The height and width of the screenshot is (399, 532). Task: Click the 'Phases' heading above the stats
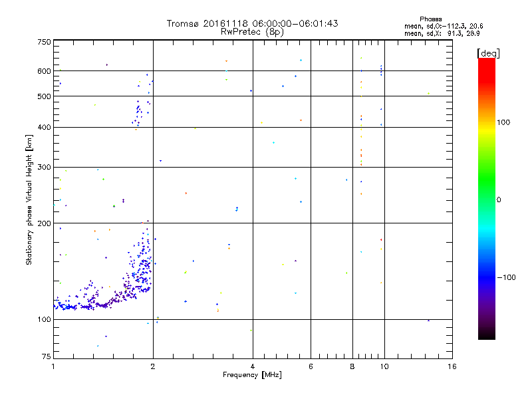pos(430,19)
